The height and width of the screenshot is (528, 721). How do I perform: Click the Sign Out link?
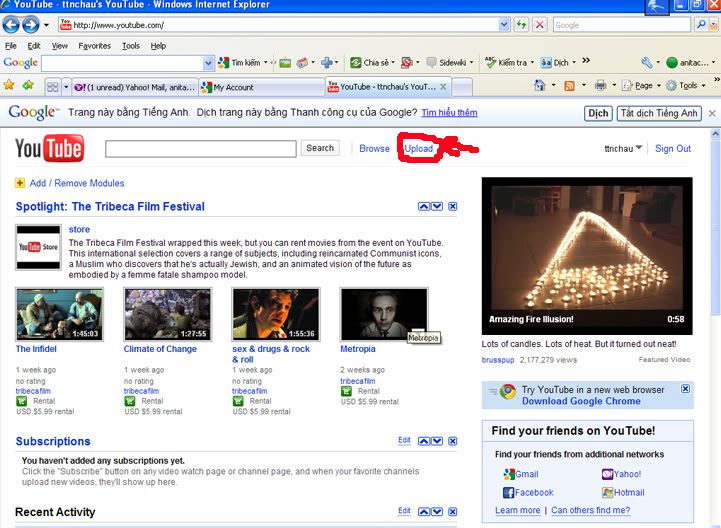tap(673, 148)
